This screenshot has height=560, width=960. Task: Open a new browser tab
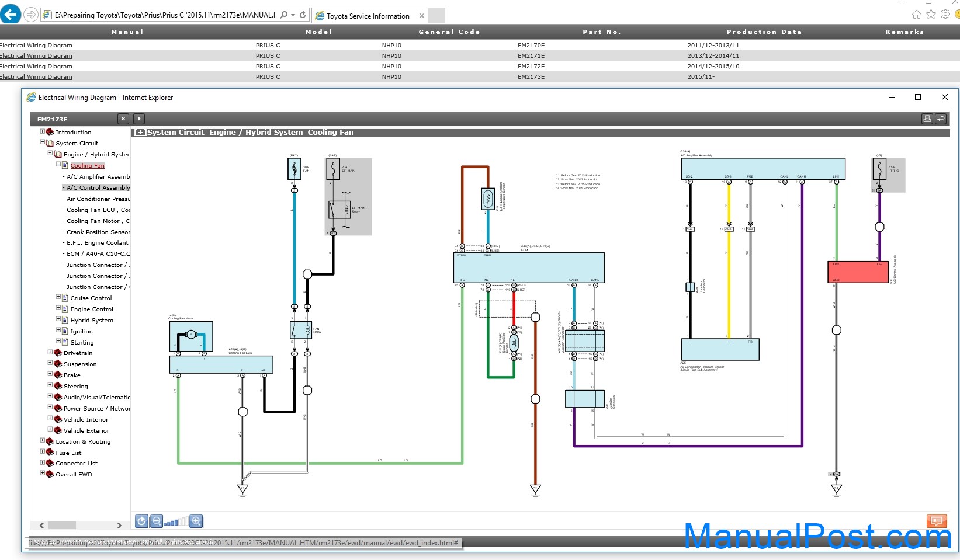[436, 16]
